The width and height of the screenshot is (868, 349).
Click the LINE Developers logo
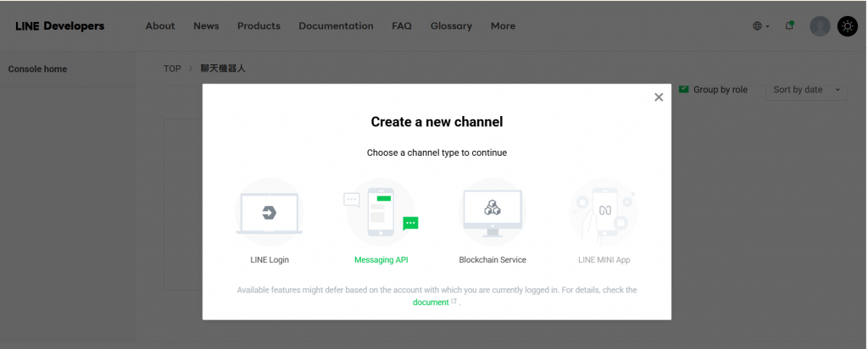[x=60, y=26]
